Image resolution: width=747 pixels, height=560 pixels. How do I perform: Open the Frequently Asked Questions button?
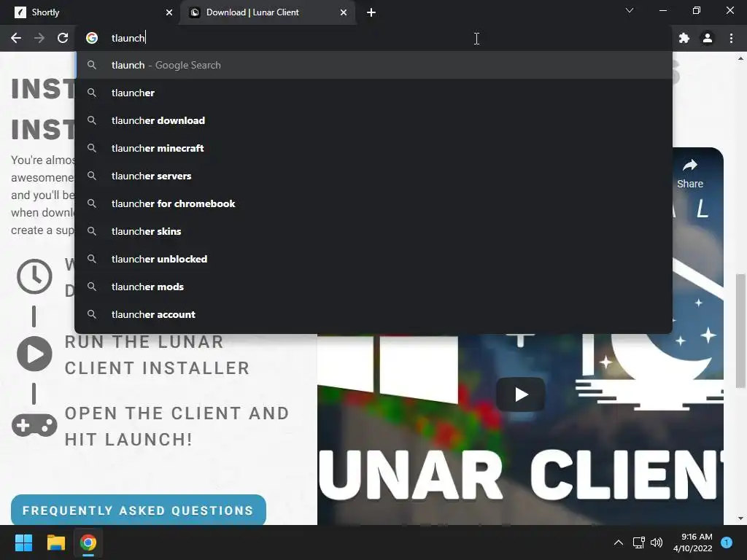pyautogui.click(x=138, y=510)
